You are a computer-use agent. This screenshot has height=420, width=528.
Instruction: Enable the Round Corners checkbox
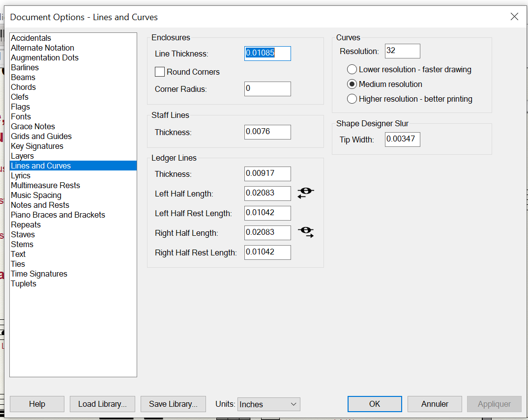point(160,72)
